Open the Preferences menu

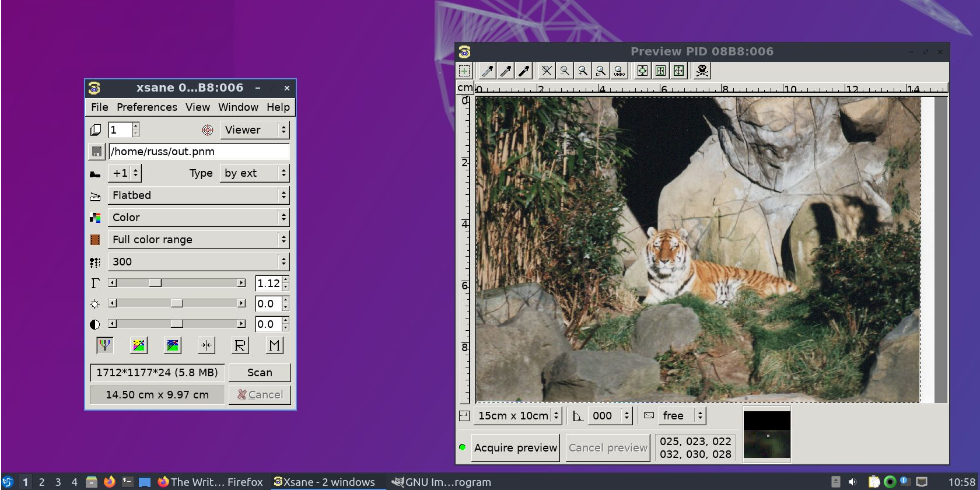point(147,107)
